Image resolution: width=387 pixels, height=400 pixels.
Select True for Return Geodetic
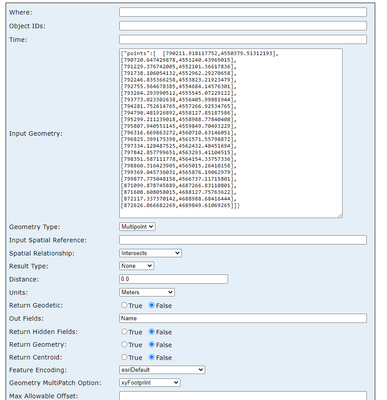pyautogui.click(x=124, y=305)
